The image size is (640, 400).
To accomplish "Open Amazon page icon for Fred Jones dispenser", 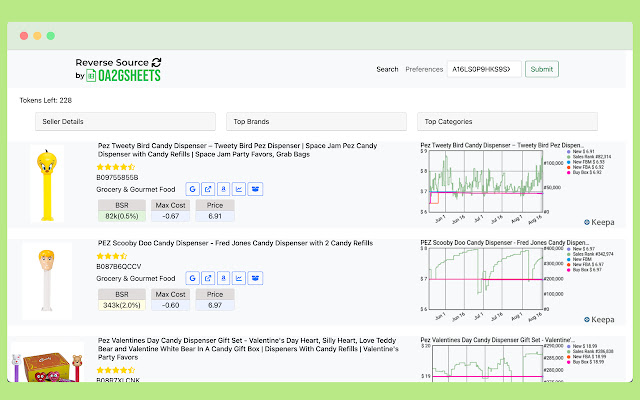I will [x=224, y=278].
